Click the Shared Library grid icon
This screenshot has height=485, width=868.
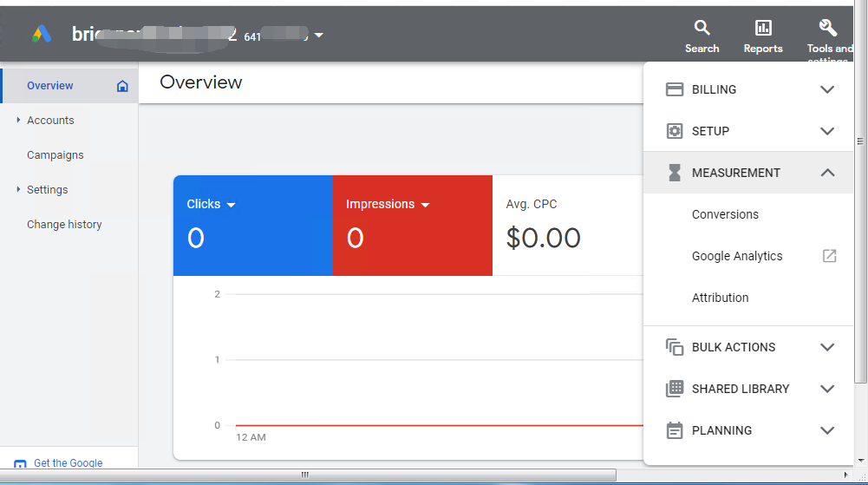pos(675,389)
